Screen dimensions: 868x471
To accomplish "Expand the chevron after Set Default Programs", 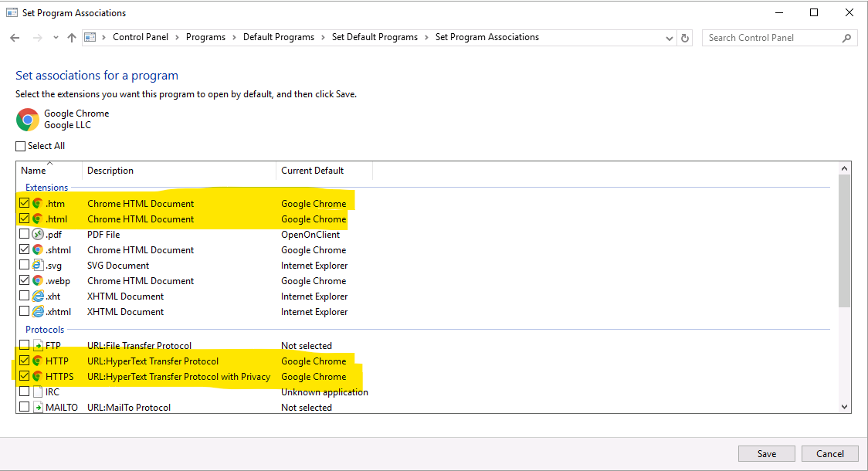I will tap(427, 38).
